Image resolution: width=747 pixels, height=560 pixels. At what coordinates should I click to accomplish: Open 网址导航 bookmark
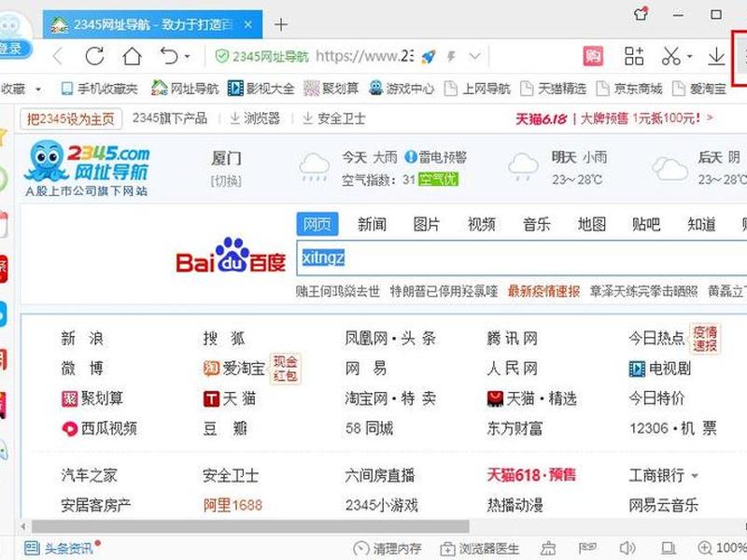pyautogui.click(x=185, y=89)
